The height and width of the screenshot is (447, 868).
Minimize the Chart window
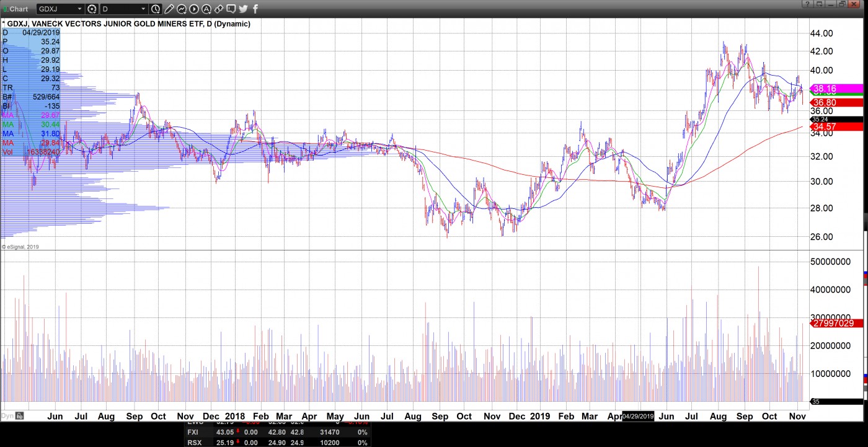(x=831, y=4)
